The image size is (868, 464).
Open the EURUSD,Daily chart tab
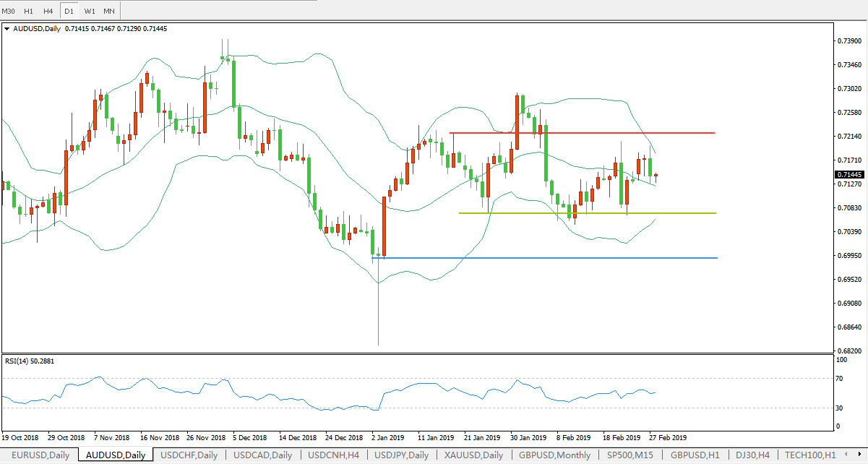coord(40,455)
